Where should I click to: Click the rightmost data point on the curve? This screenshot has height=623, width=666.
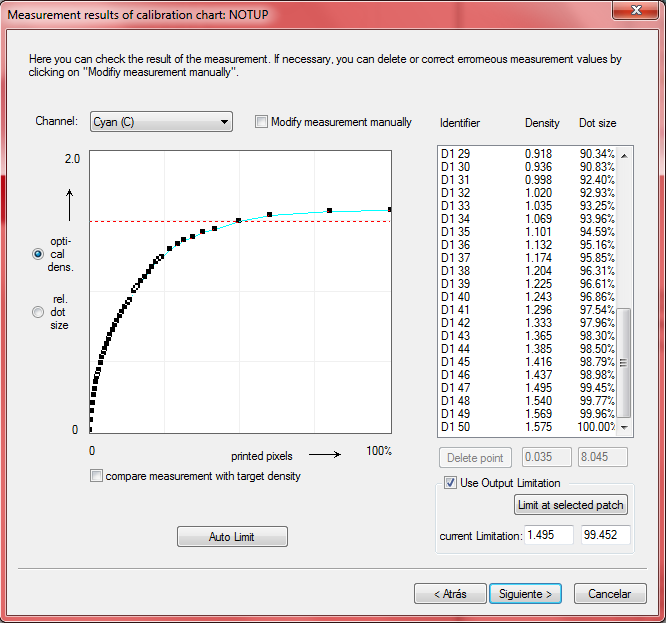(x=389, y=210)
